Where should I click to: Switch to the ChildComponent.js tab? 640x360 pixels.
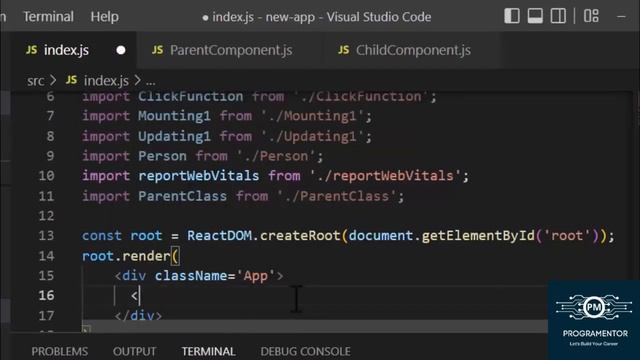413,50
